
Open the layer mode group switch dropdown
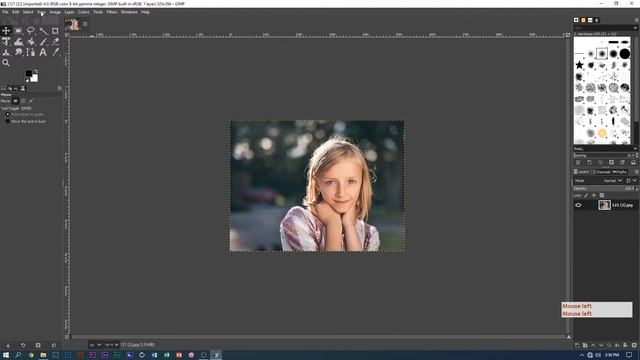631,180
